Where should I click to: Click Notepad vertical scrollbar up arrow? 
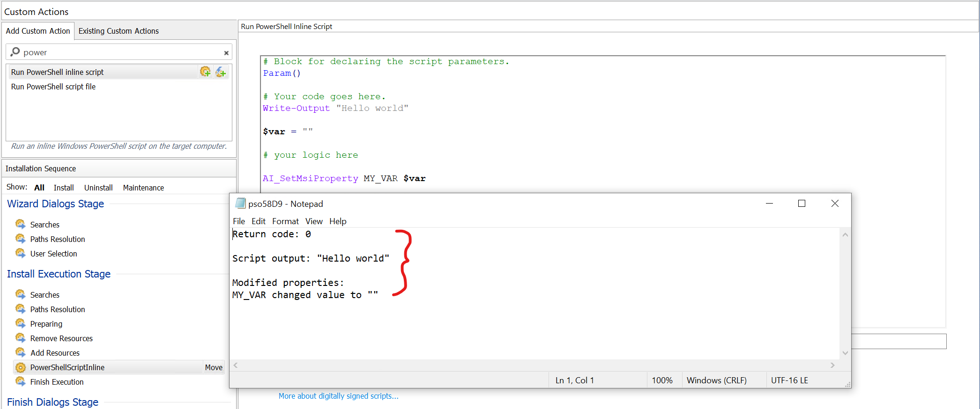845,234
